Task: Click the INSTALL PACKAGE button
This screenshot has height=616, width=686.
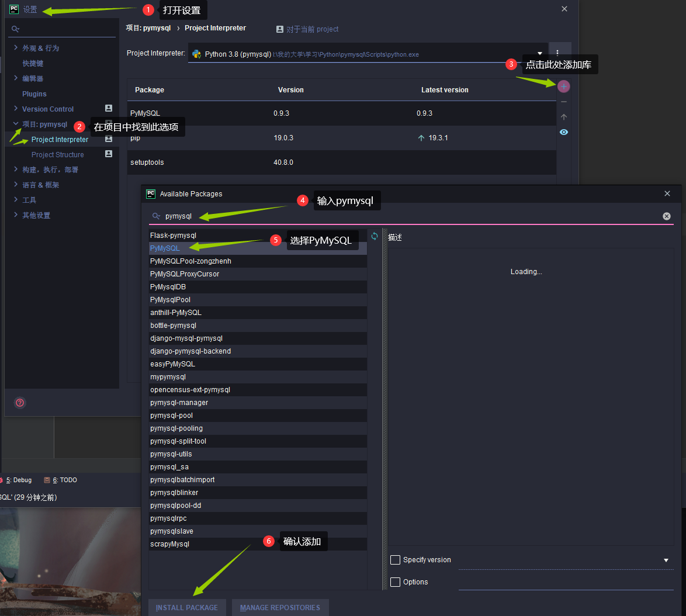Action: pos(187,607)
